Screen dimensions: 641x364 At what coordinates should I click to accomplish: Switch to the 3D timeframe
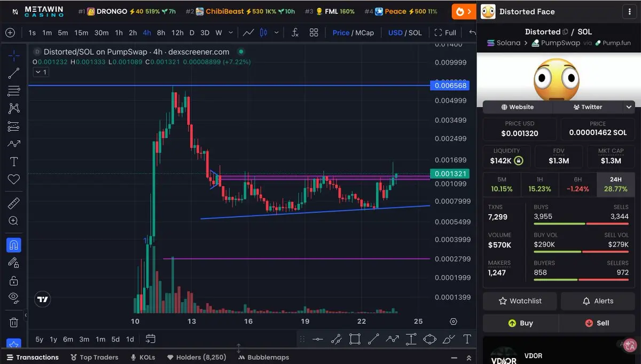(205, 33)
